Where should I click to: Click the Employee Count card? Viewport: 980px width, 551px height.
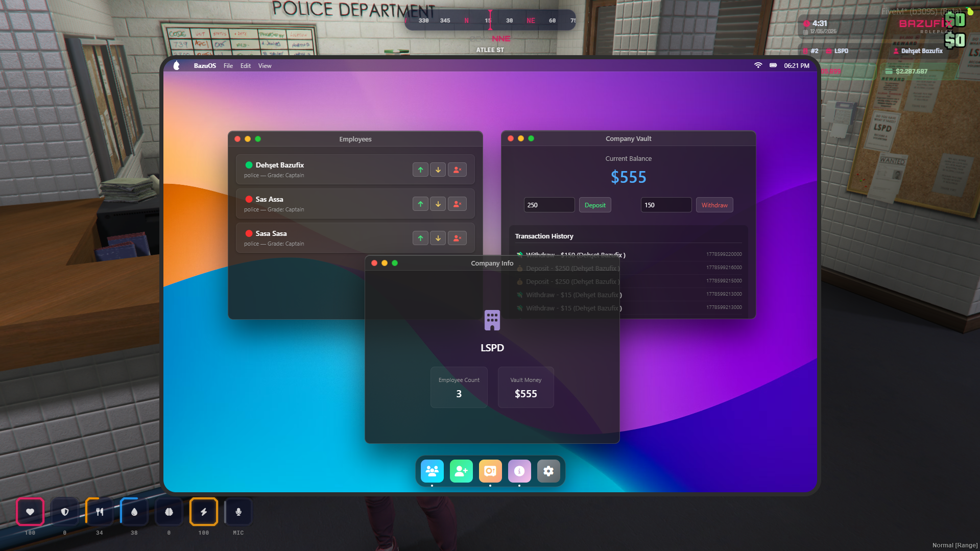tap(459, 387)
